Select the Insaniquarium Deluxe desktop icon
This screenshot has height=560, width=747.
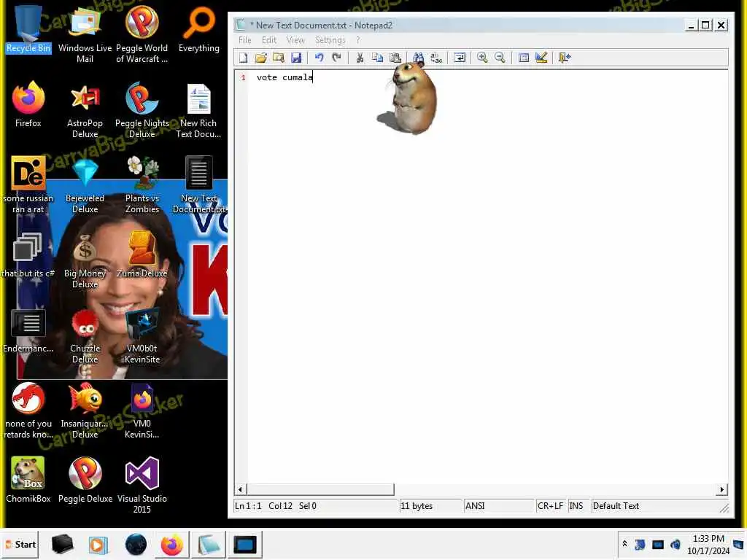[85, 411]
